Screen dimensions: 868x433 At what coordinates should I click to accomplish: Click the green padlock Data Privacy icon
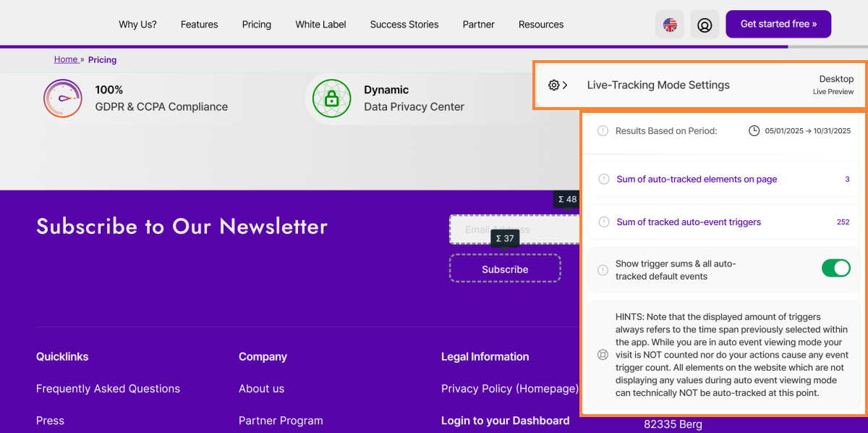point(331,98)
